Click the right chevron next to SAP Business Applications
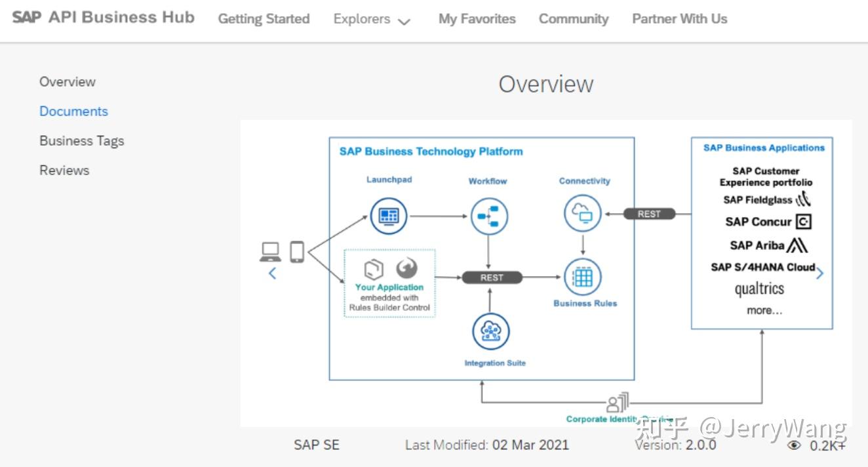 819,273
